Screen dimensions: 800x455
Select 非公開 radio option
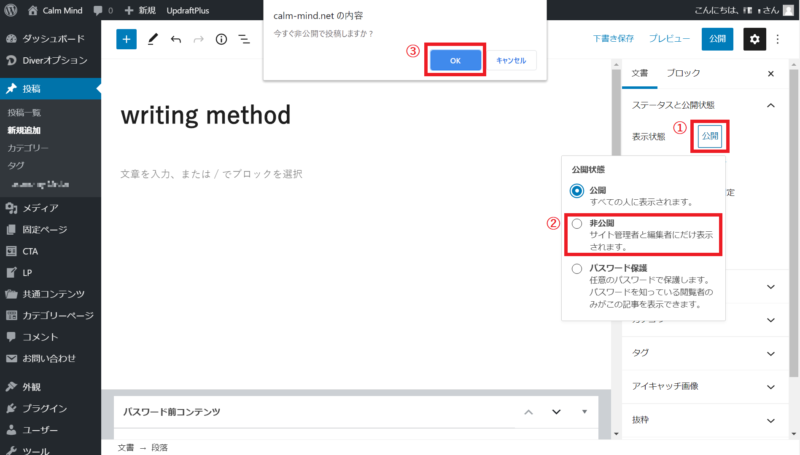click(x=577, y=224)
